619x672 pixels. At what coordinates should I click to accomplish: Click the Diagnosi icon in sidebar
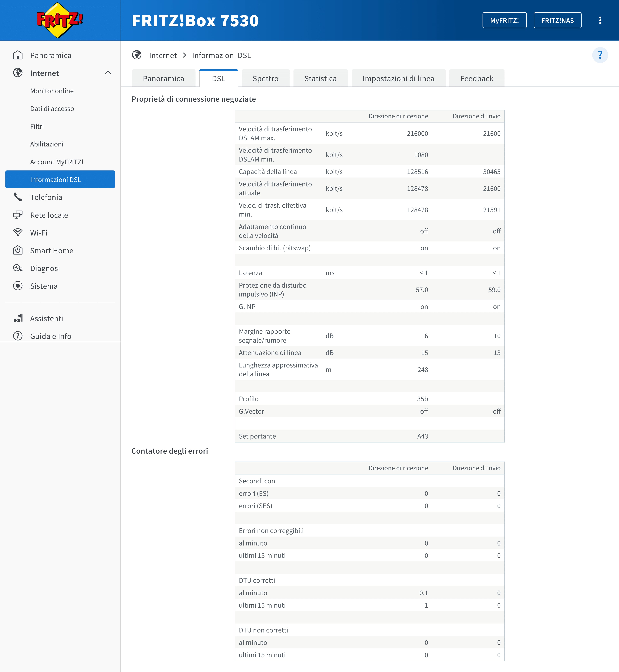point(18,268)
